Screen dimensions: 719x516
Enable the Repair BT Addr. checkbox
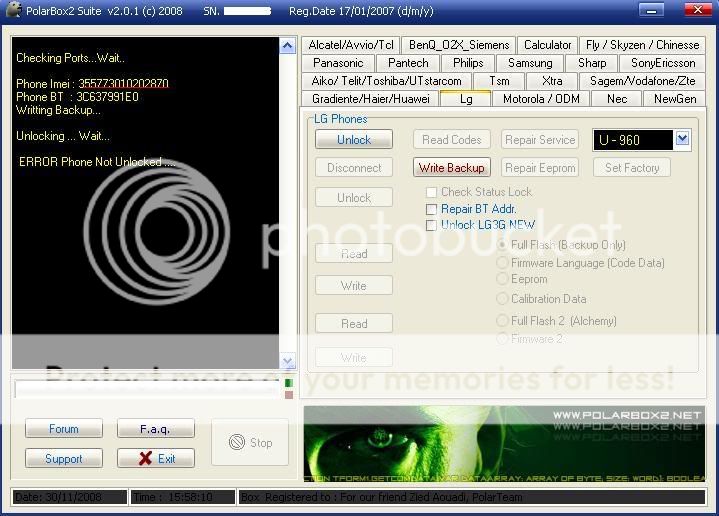pos(431,209)
